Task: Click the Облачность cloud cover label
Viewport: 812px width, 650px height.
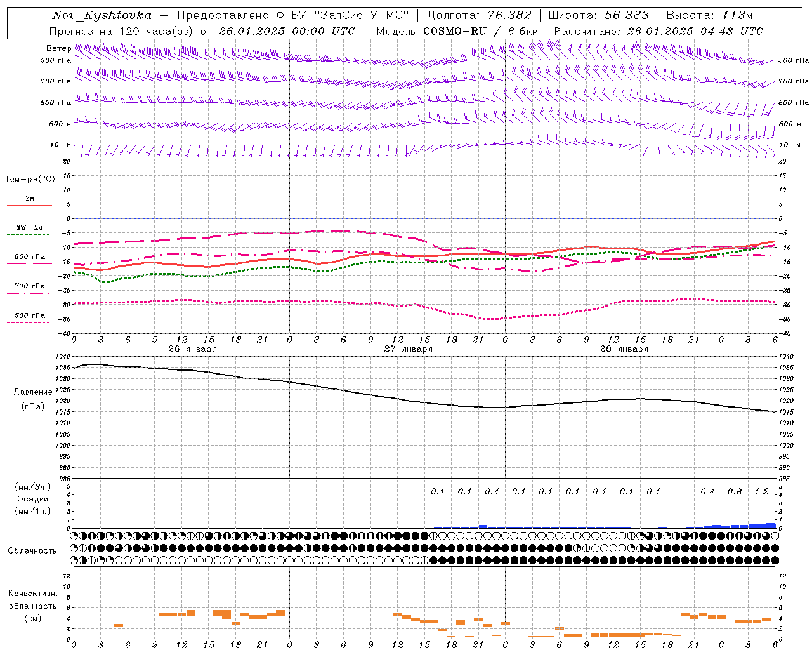Action: tap(32, 550)
